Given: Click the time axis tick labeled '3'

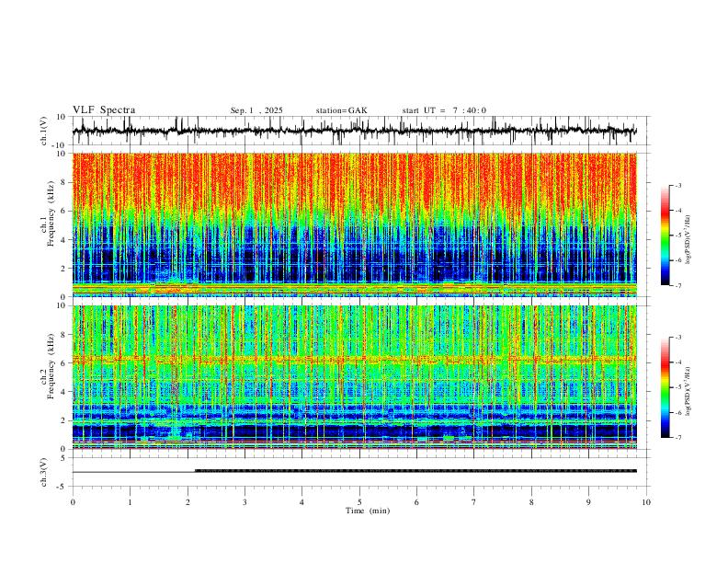Looking at the screenshot, I should pyautogui.click(x=245, y=502).
